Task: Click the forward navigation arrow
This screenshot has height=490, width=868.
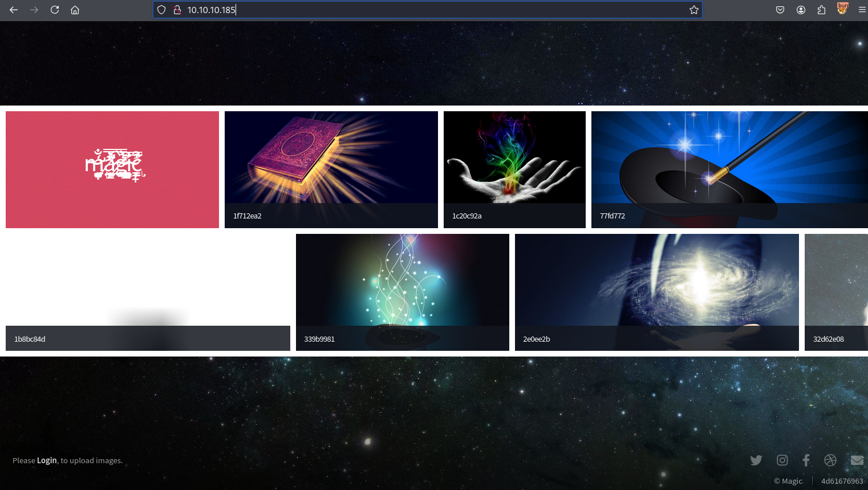Action: [34, 10]
